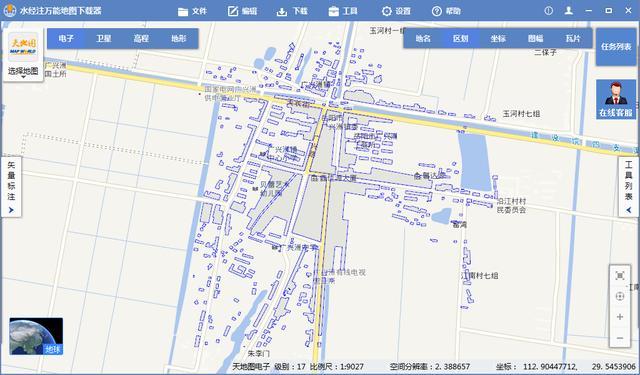
Task: Zoom out with the minus button
Action: point(620,338)
